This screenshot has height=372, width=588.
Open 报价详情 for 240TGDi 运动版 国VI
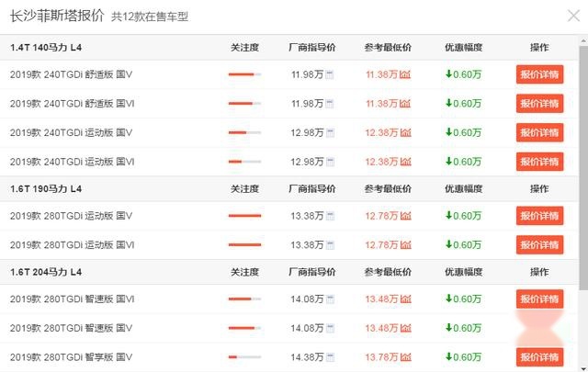(539, 162)
